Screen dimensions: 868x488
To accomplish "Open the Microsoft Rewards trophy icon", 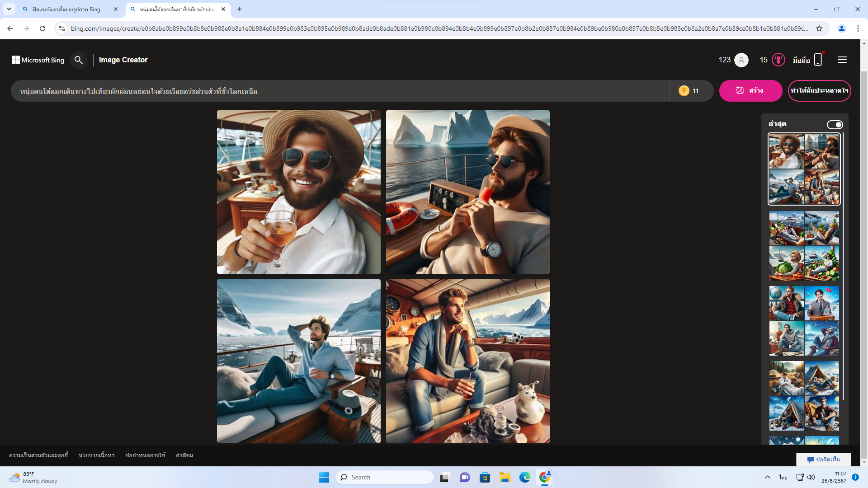I will [778, 60].
